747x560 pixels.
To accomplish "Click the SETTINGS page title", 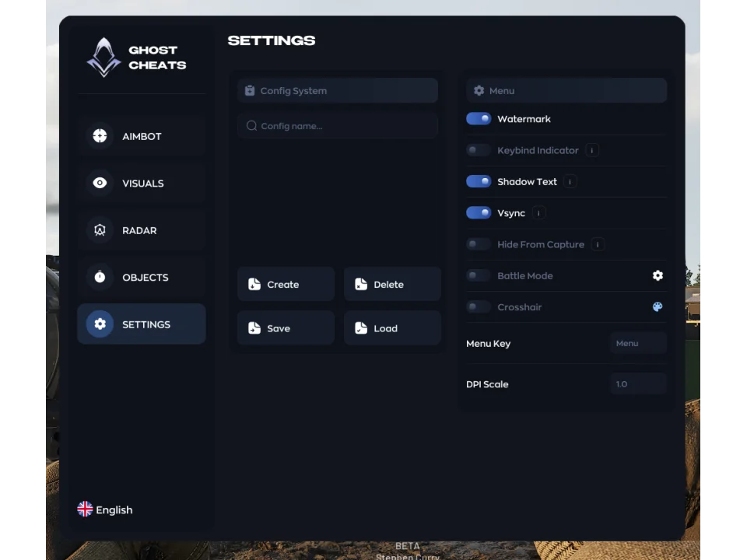I will 272,40.
